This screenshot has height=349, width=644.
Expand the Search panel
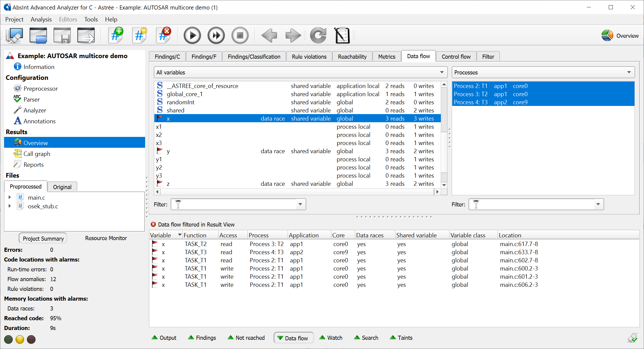point(366,338)
